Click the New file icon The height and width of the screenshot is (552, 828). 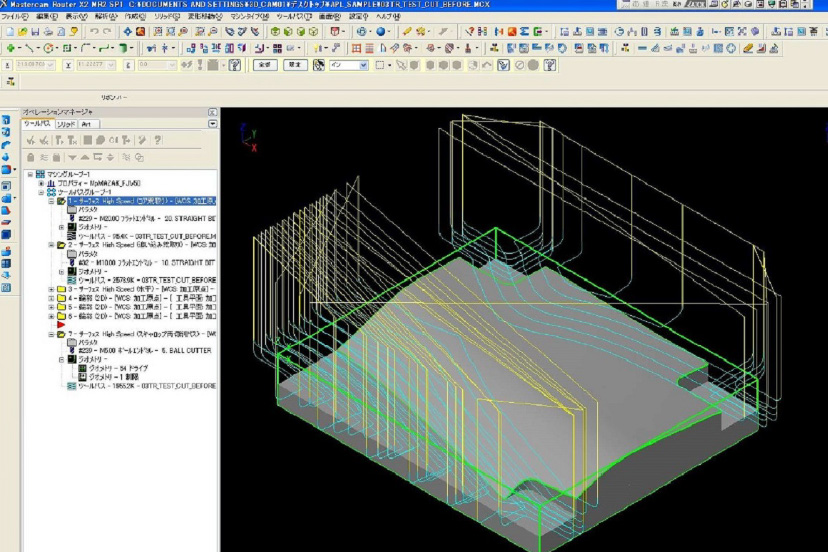tap(9, 31)
